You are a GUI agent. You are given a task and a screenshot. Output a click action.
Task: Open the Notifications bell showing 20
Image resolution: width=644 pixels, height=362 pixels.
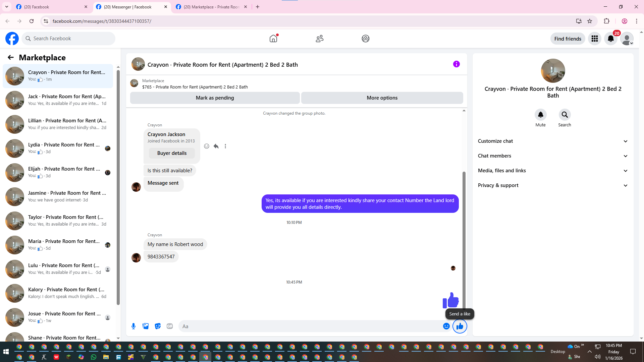(610, 39)
